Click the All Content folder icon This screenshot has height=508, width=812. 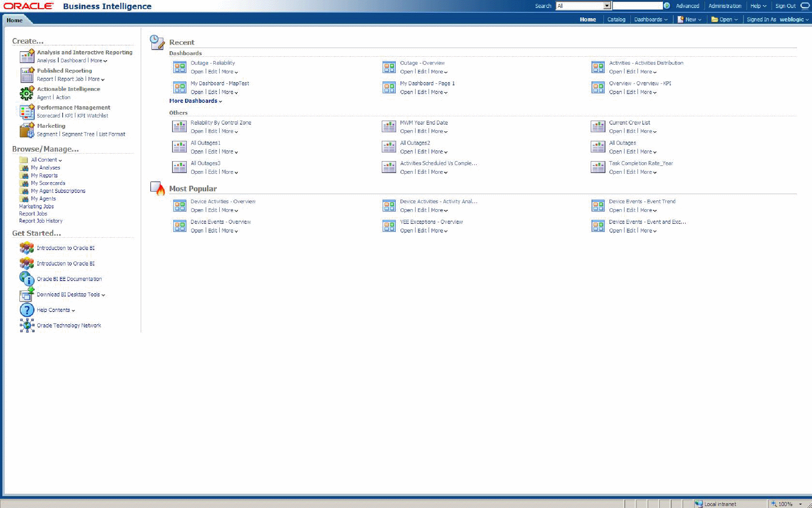click(24, 160)
